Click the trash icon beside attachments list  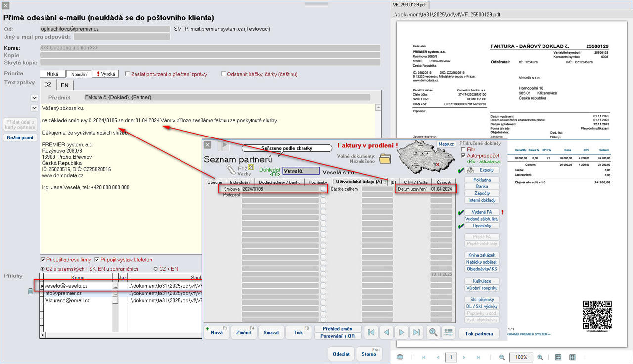coord(30,291)
